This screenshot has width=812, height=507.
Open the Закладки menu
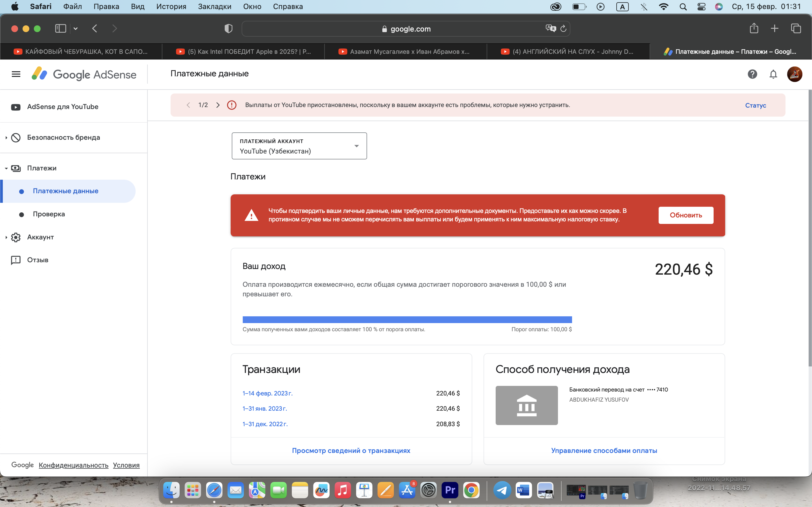coord(214,6)
